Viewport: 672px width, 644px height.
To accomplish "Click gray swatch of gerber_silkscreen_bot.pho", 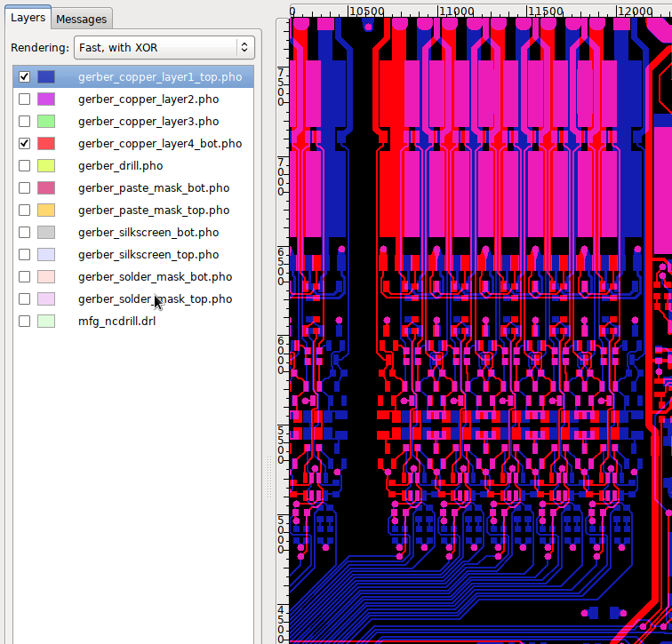I will [46, 233].
